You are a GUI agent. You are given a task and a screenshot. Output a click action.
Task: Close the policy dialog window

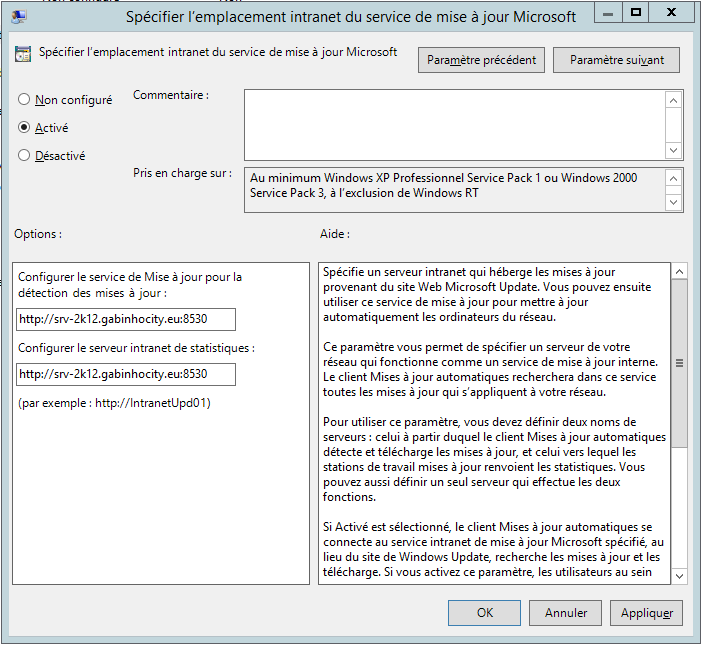[x=671, y=13]
